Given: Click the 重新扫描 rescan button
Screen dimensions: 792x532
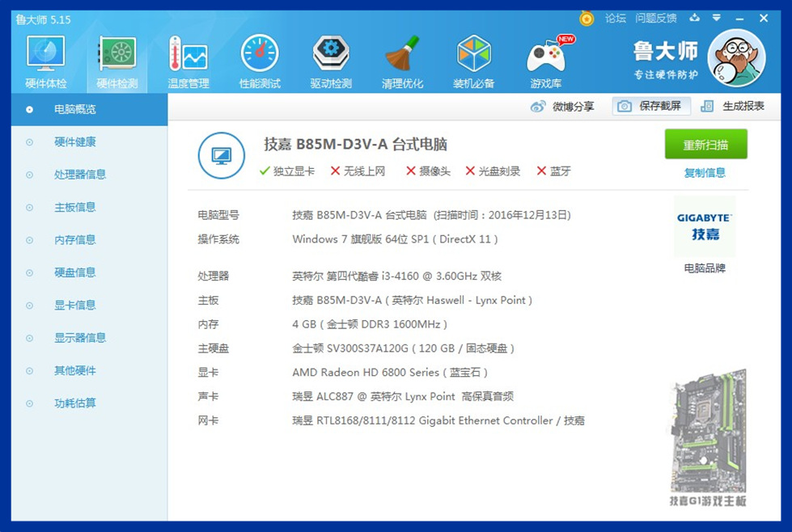Looking at the screenshot, I should point(705,145).
